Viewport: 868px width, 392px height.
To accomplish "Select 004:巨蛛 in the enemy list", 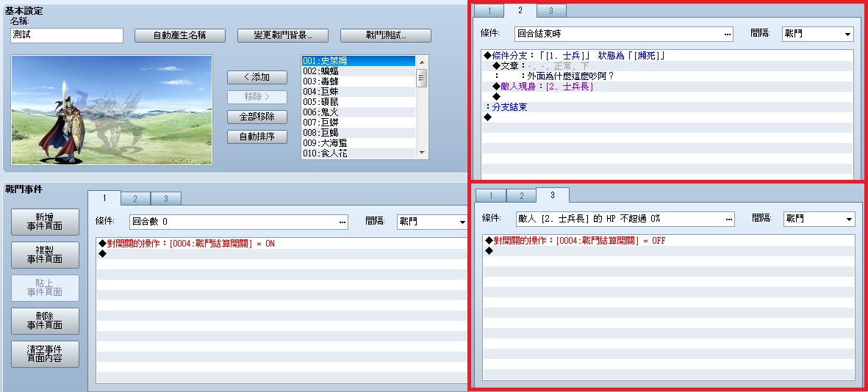I will click(x=359, y=92).
